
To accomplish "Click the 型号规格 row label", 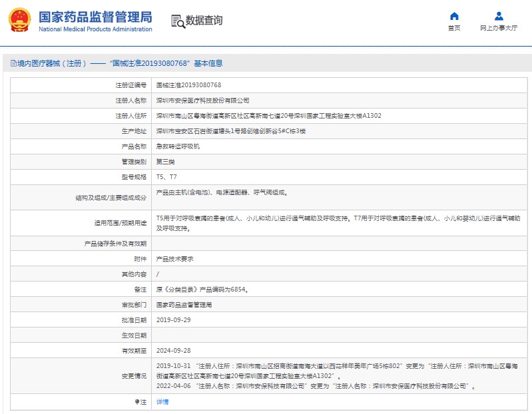I will [134, 177].
